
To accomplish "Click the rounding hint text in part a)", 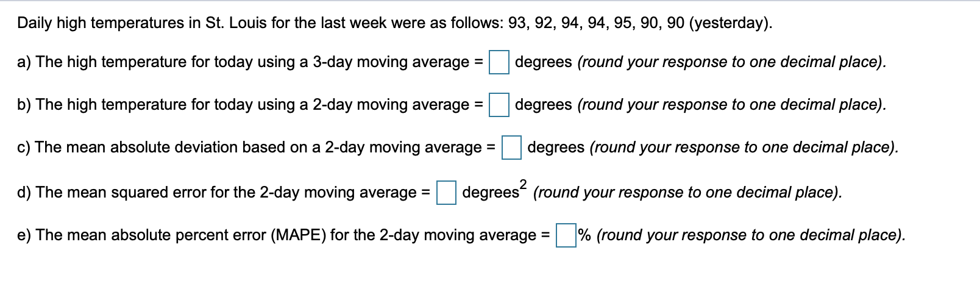I will pyautogui.click(x=731, y=63).
